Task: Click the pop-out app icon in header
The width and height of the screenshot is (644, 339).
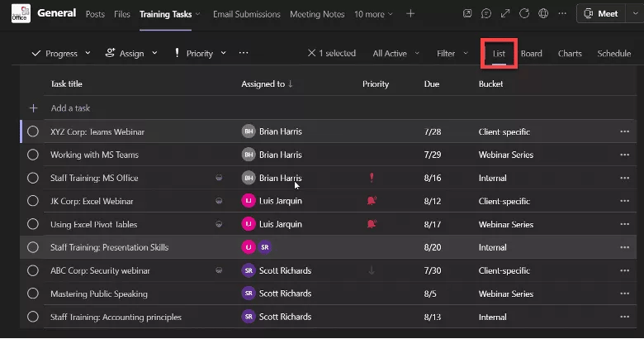Action: pos(467,13)
